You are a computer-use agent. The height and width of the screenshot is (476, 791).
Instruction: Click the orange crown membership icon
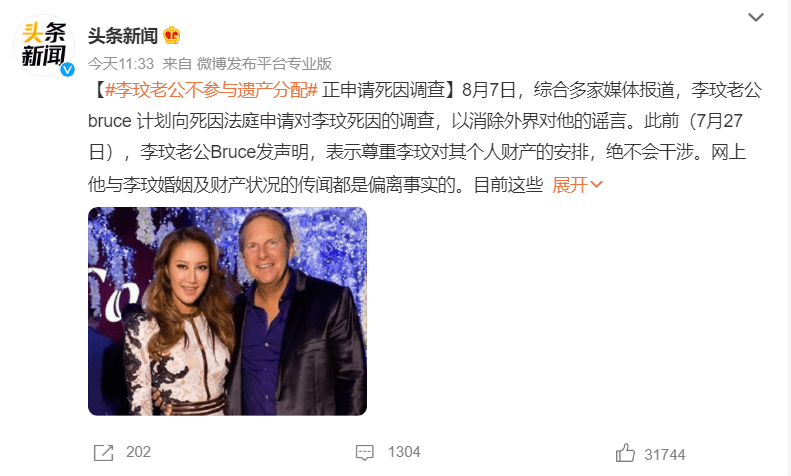[172, 35]
